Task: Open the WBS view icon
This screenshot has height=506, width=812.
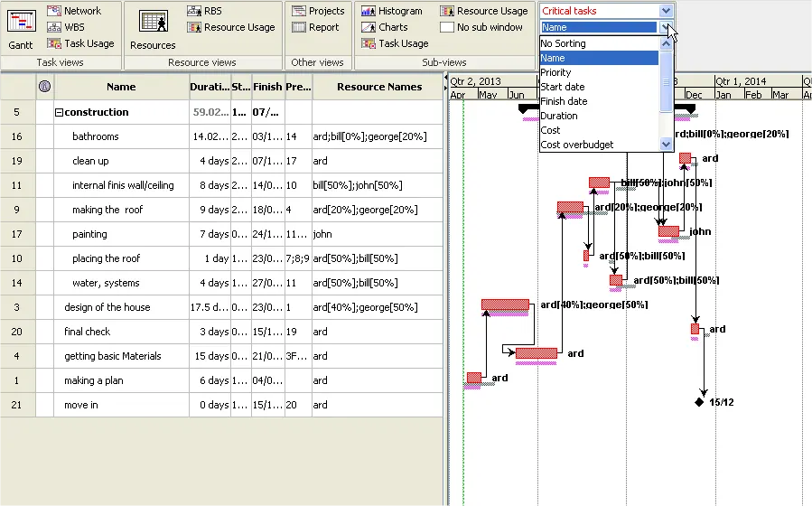Action: click(54, 27)
